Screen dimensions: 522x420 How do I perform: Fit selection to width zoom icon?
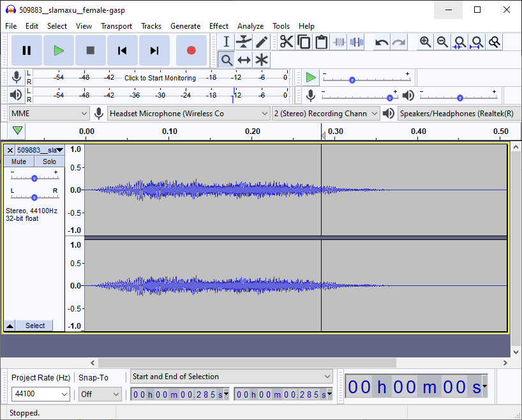pos(459,42)
